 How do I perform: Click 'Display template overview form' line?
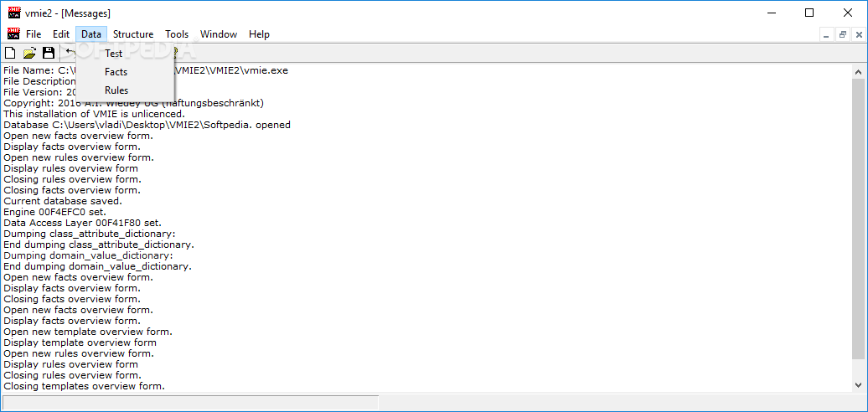click(x=80, y=342)
